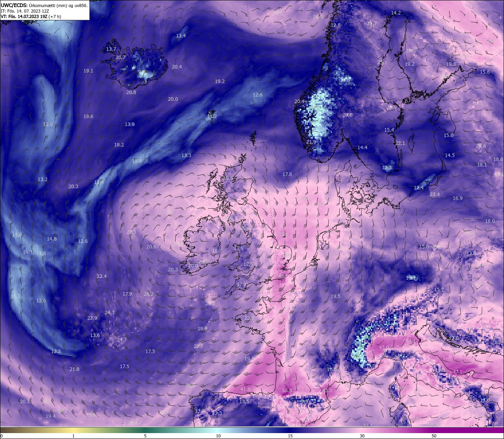Click the color scale bar at bottom
The height and width of the screenshot is (439, 504).
tap(252, 430)
